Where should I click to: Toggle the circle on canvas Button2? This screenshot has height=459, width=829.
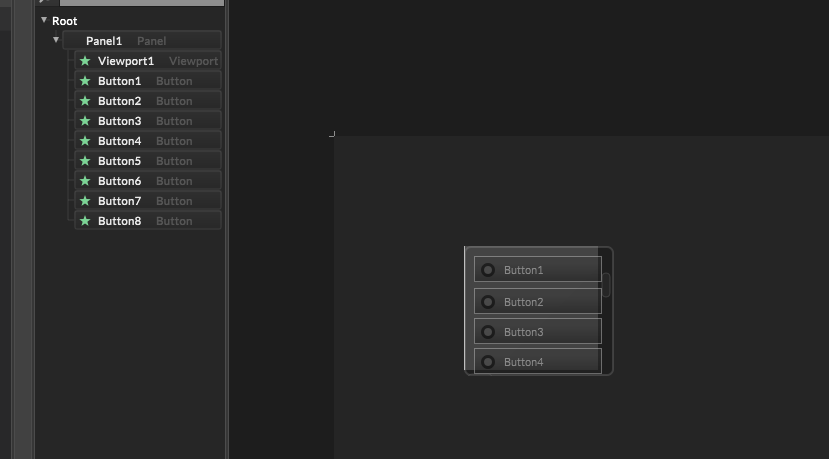pos(488,302)
